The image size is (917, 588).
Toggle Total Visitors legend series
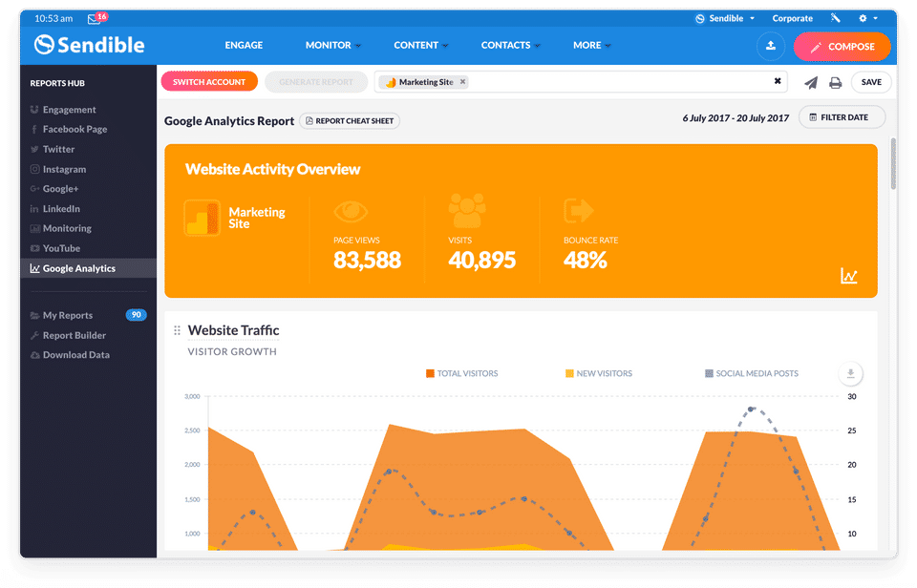[462, 373]
